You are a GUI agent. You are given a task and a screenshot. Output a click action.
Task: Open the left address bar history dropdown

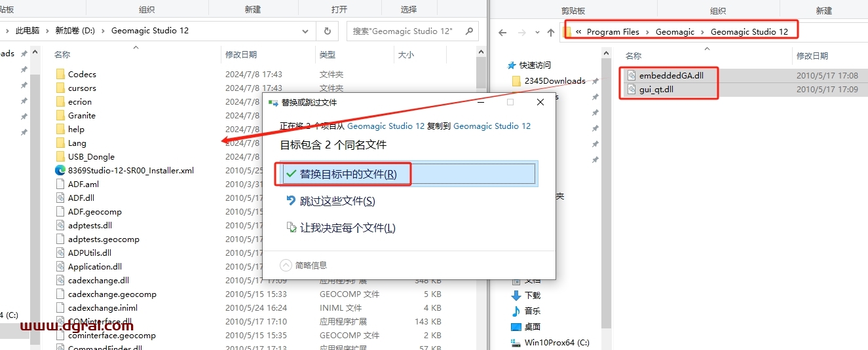(306, 31)
